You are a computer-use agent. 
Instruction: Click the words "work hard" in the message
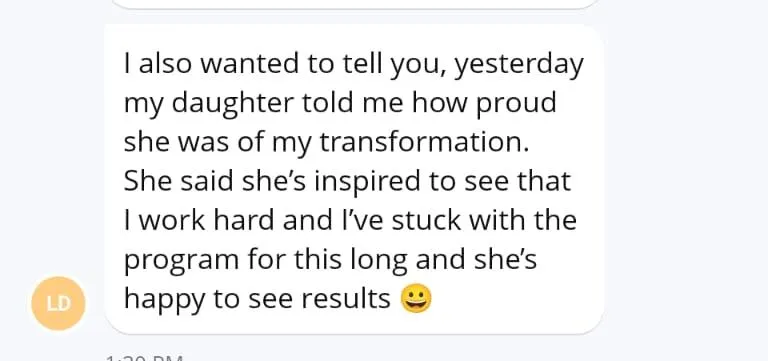206,220
